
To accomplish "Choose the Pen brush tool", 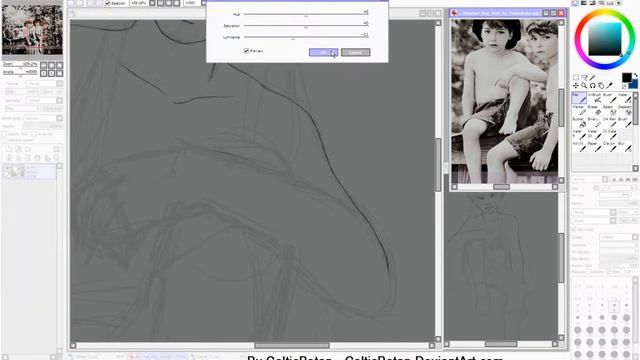I will [x=579, y=98].
